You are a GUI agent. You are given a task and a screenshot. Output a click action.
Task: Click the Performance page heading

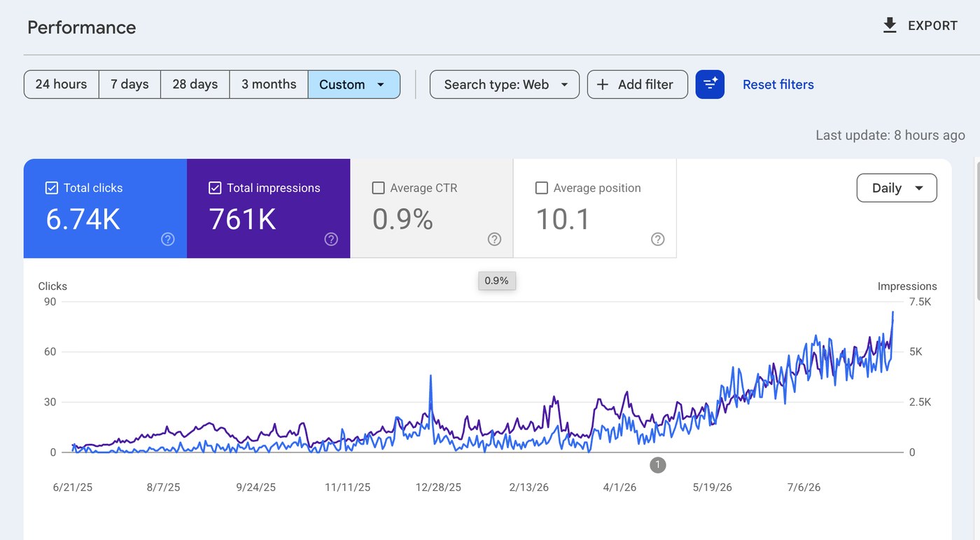pyautogui.click(x=82, y=27)
